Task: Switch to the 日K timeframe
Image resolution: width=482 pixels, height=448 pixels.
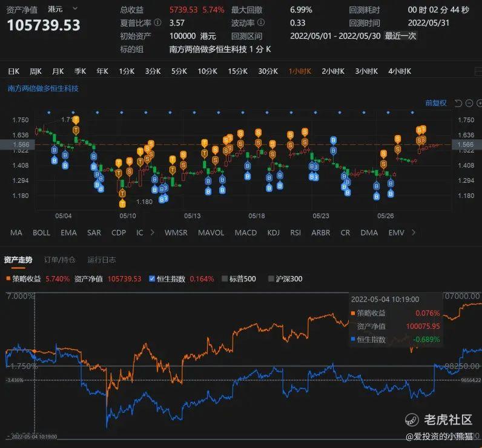Action: tap(14, 71)
